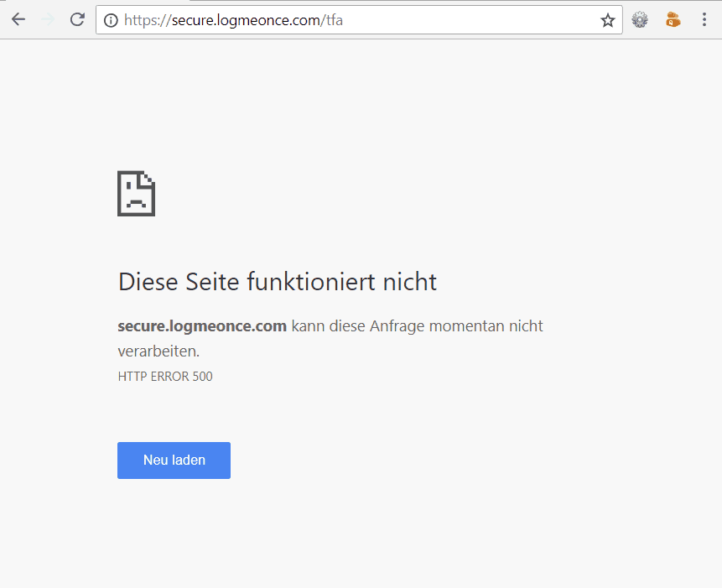The image size is (722, 588).
Task: View site information via the info icon
Action: (111, 20)
